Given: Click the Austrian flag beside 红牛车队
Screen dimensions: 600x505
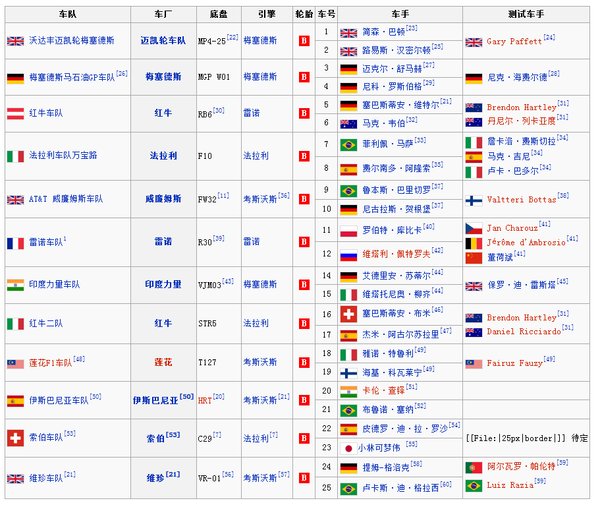Looking at the screenshot, I should coord(15,114).
